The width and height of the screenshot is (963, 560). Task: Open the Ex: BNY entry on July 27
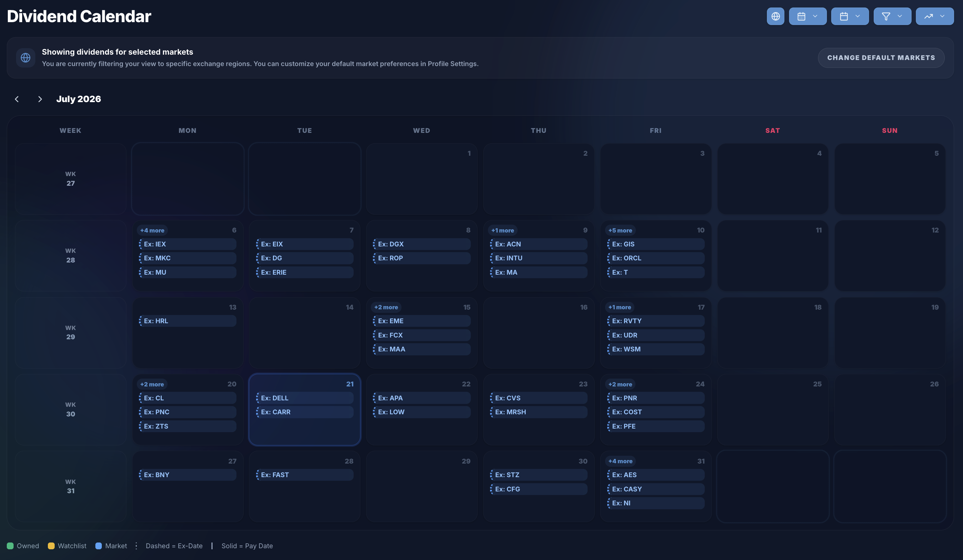tap(188, 475)
